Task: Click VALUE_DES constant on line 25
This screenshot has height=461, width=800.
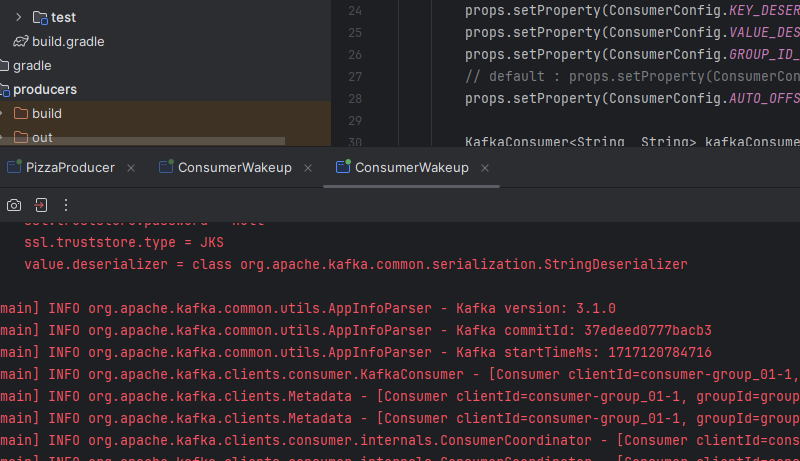Action: pos(764,33)
